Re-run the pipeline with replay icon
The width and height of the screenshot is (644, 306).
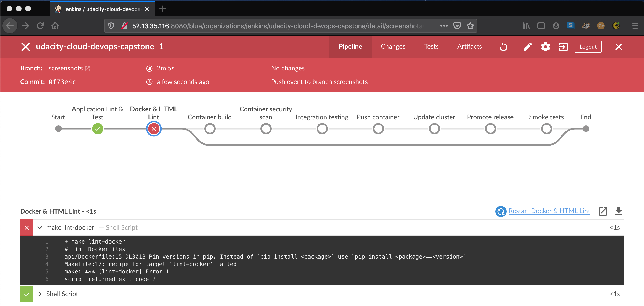pyautogui.click(x=503, y=47)
